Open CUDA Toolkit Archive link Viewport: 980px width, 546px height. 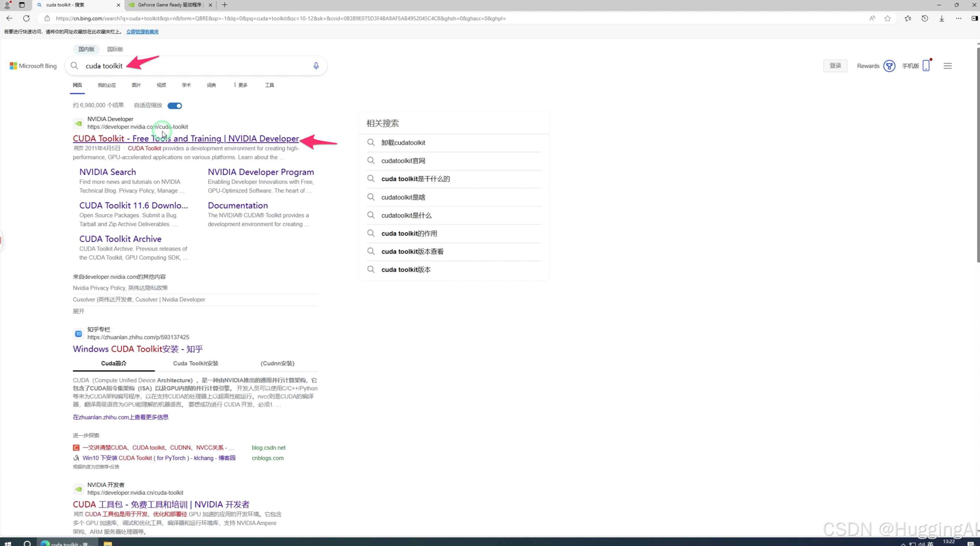click(x=120, y=239)
